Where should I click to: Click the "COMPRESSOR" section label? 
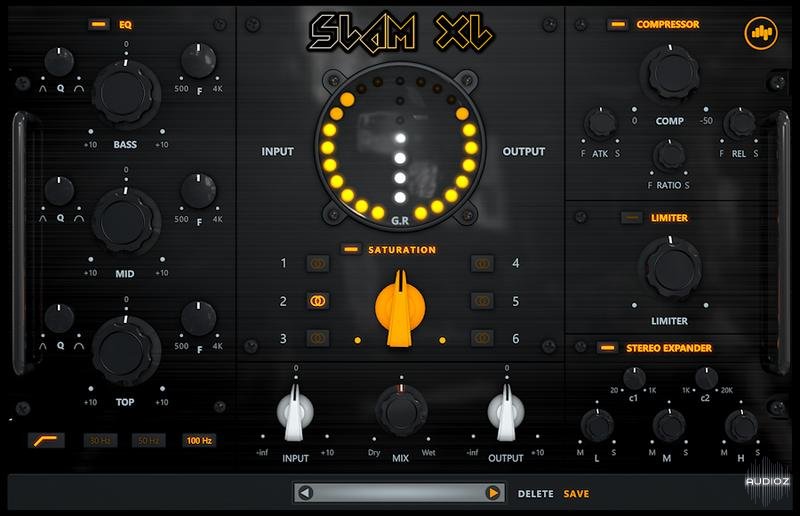667,24
